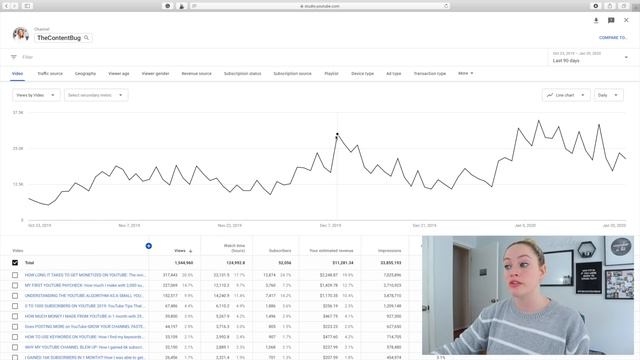Open HOW LONG IT TAKES TO GET MONETIZED video link

pyautogui.click(x=85, y=275)
